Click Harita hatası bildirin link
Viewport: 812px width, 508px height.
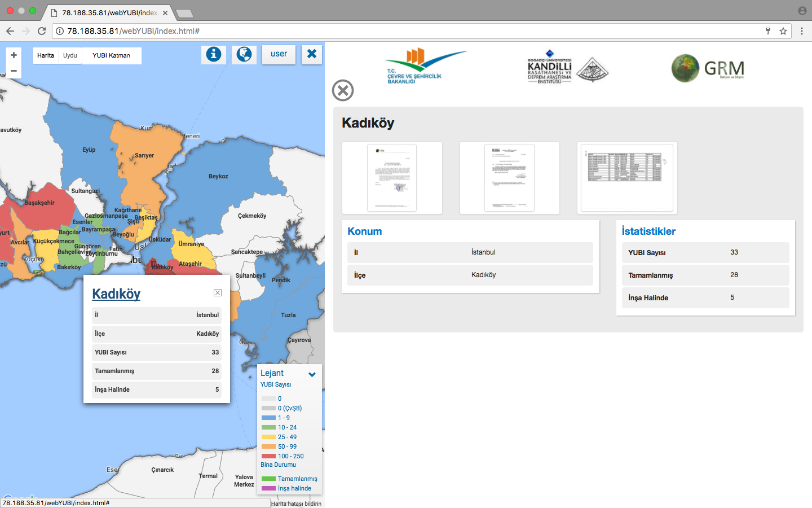click(296, 503)
